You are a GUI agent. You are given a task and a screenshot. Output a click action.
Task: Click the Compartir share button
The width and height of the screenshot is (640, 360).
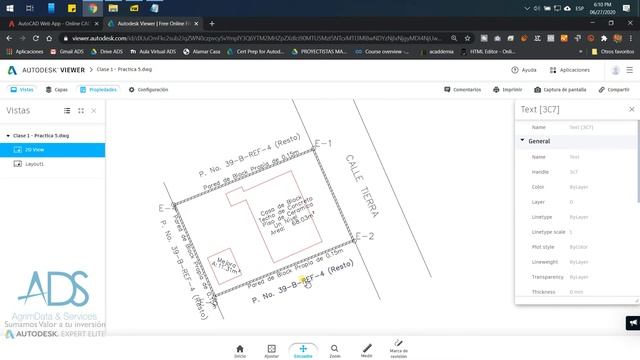coord(614,89)
